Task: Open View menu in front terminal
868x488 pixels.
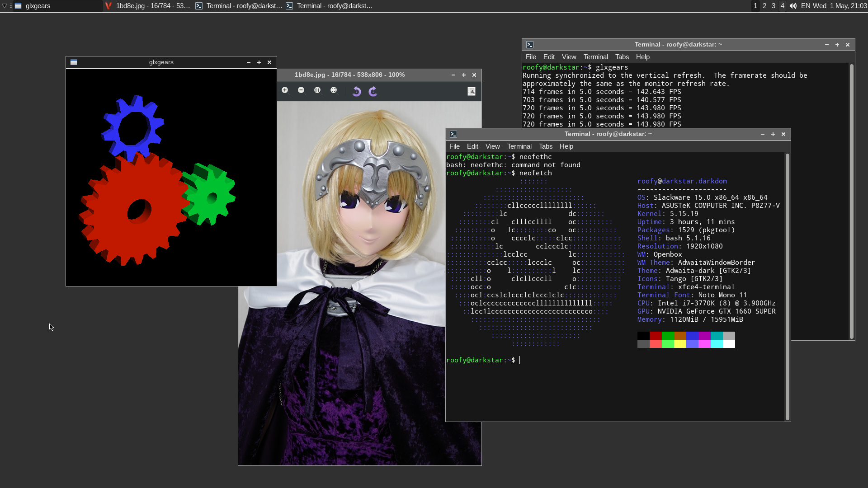Action: click(x=492, y=146)
